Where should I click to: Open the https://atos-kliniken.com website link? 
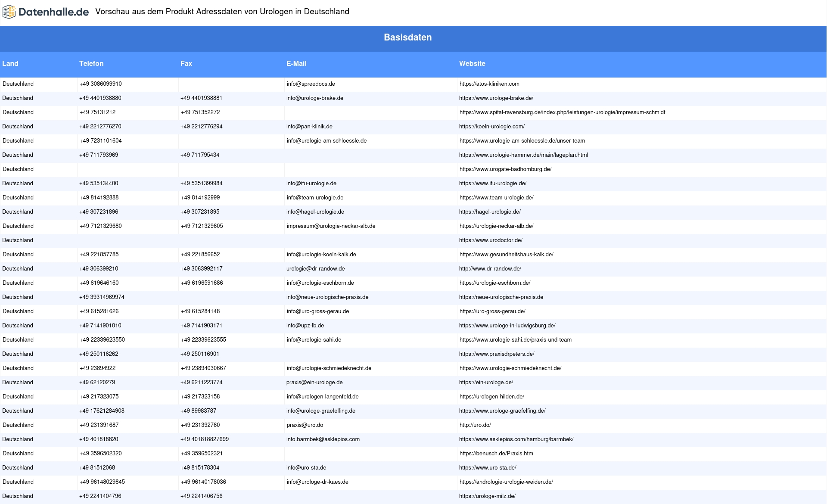[x=489, y=84]
